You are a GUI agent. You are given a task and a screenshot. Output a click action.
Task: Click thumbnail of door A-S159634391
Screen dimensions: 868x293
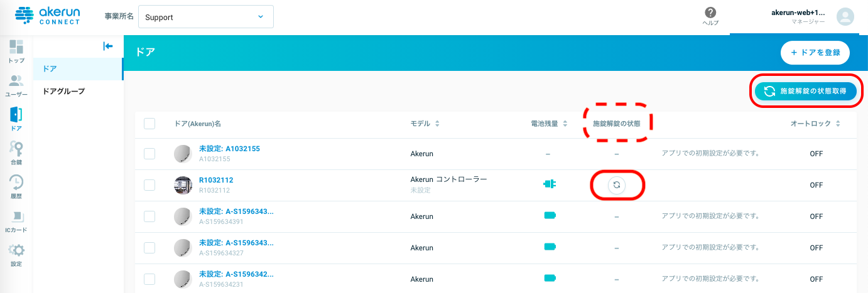(x=183, y=216)
